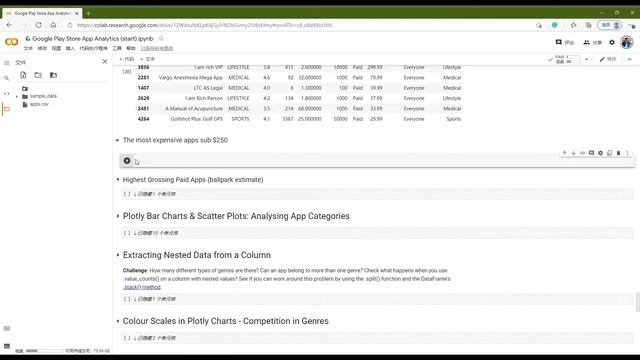Open the command palette icon at the sidebar bottom
Viewport: 640px width, 360px height.
(x=7, y=328)
